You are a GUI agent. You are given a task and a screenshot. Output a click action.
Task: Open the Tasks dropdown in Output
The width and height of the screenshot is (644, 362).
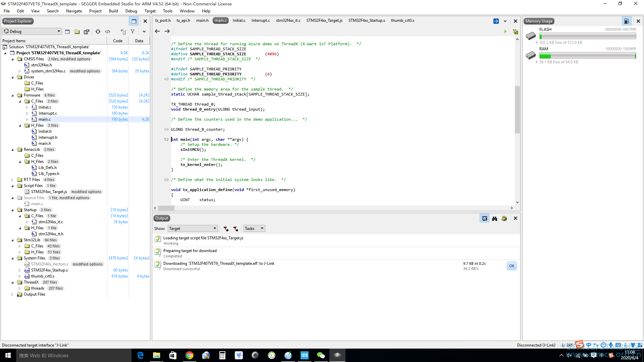pyautogui.click(x=254, y=229)
